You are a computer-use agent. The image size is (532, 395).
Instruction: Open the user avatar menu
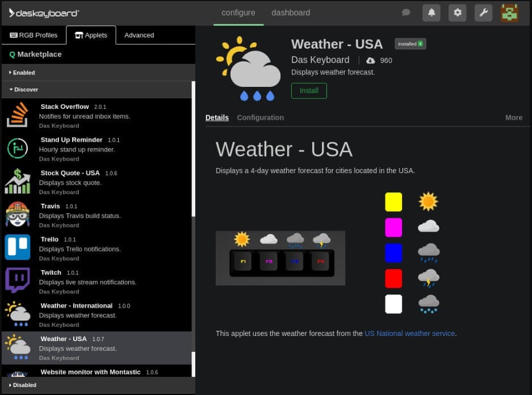coord(510,13)
